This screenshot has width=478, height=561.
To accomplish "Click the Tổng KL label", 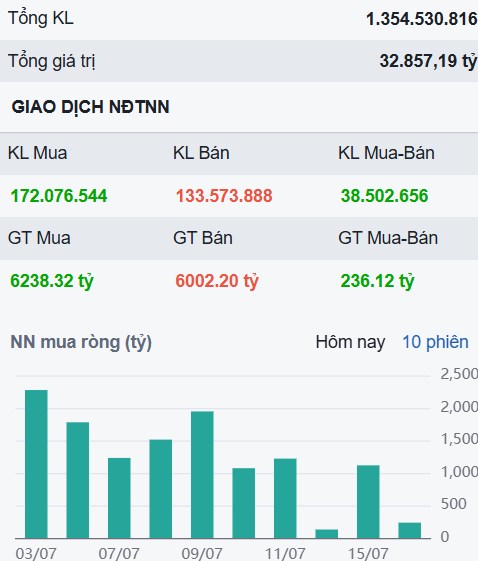I will pos(41,18).
